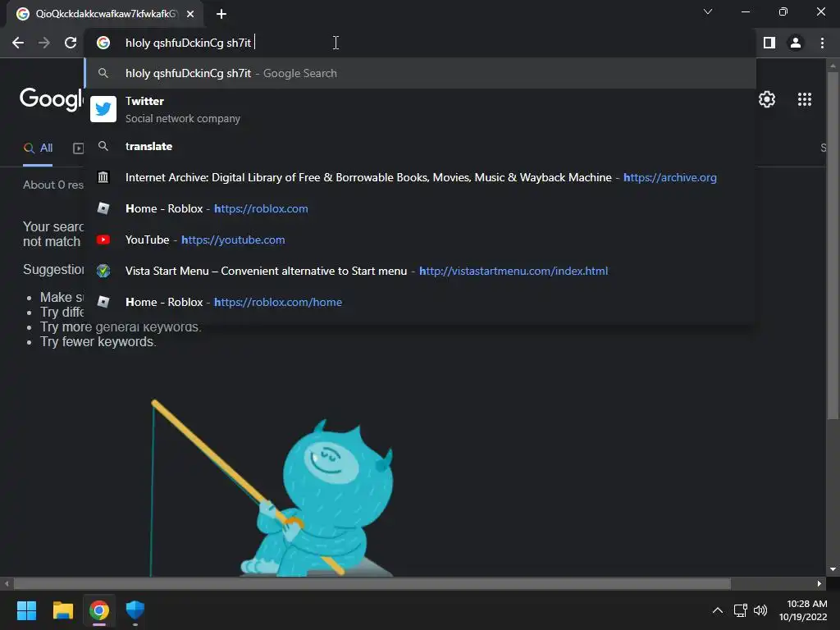840x630 pixels.
Task: Show hidden system tray icons
Action: [718, 610]
